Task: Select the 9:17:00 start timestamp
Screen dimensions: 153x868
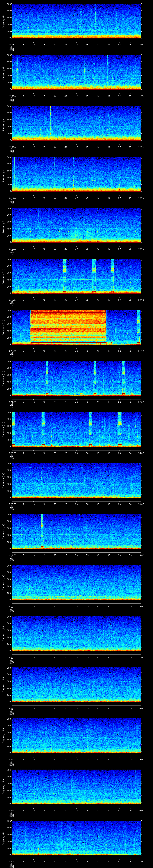Action: tap(12, 198)
